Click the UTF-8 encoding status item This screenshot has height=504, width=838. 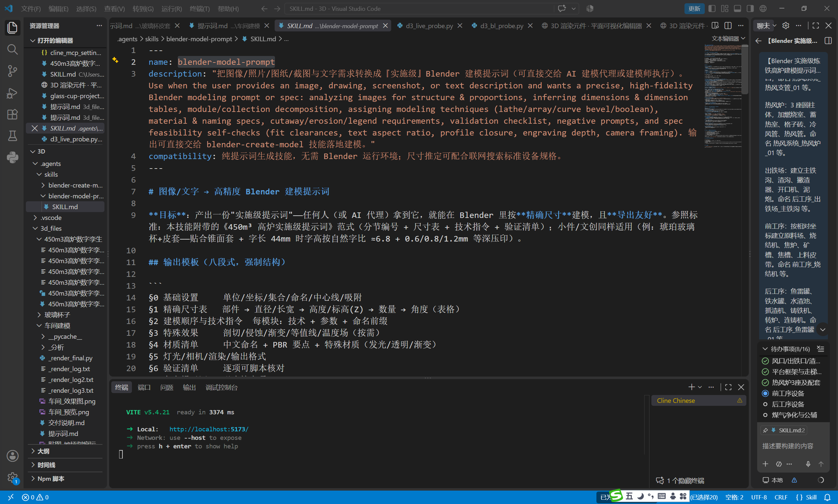759,497
